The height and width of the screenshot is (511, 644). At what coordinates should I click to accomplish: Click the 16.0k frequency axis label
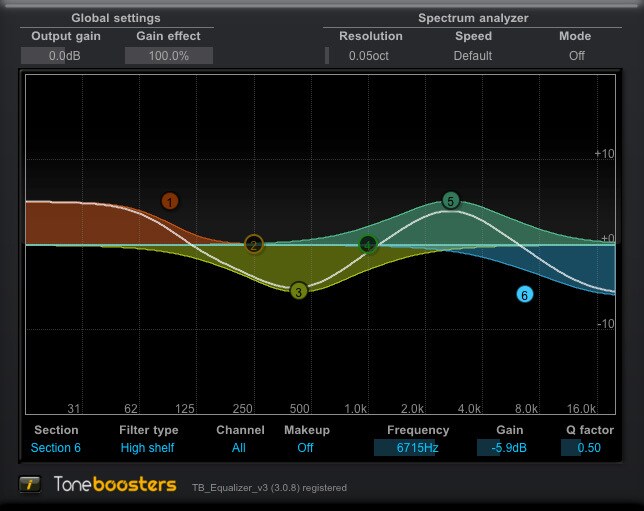point(581,409)
